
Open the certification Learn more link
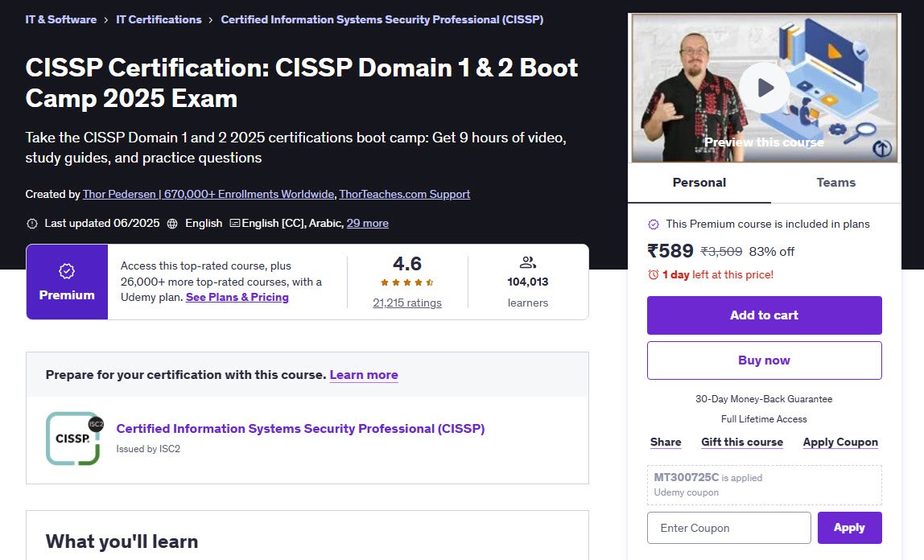pyautogui.click(x=364, y=375)
